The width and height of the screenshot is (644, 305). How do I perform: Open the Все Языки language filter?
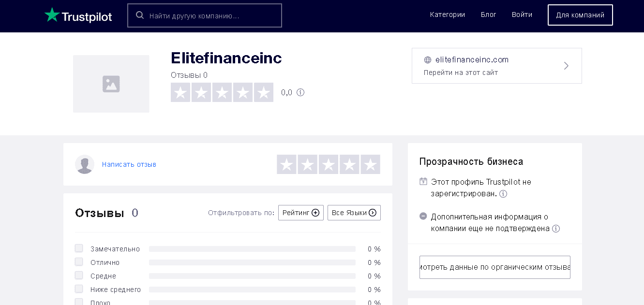coord(354,213)
